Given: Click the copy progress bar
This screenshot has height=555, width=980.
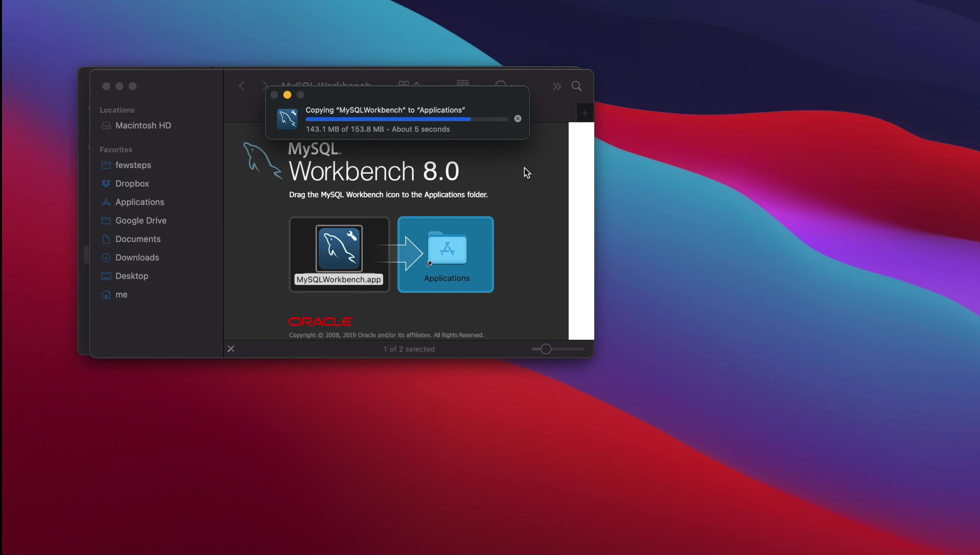Looking at the screenshot, I should (x=407, y=119).
